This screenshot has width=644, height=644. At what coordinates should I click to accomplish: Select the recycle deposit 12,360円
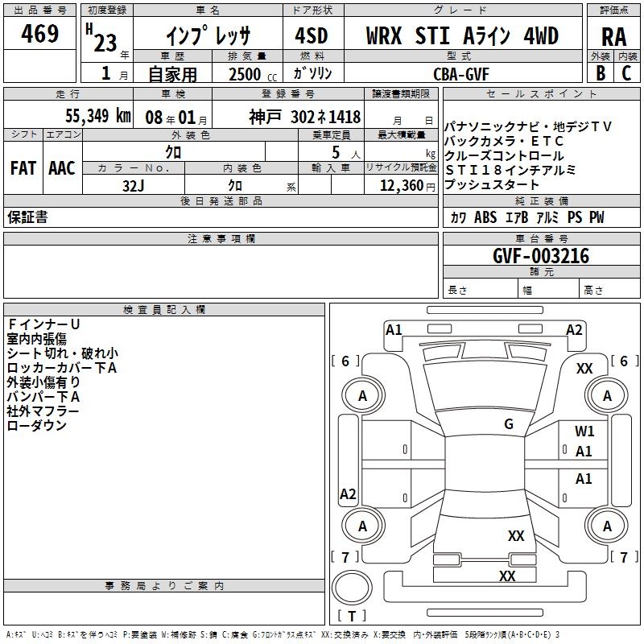407,186
